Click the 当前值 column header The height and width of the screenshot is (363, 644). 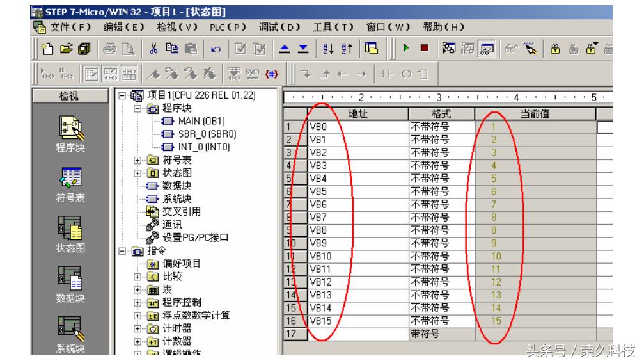[x=535, y=114]
